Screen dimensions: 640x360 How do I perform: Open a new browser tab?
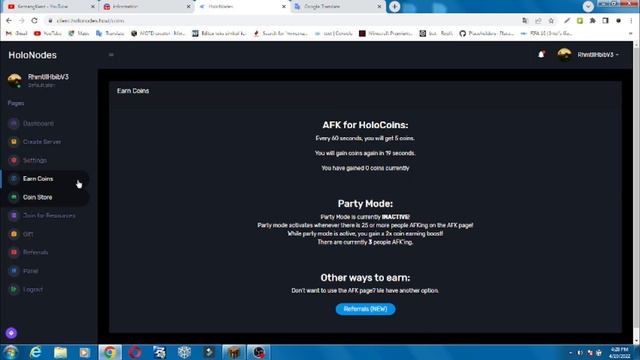[395, 7]
